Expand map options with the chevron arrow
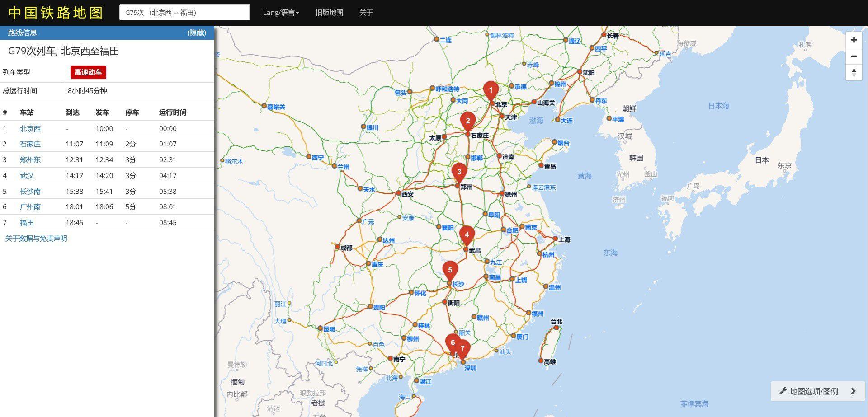This screenshot has width=868, height=417. [x=854, y=391]
